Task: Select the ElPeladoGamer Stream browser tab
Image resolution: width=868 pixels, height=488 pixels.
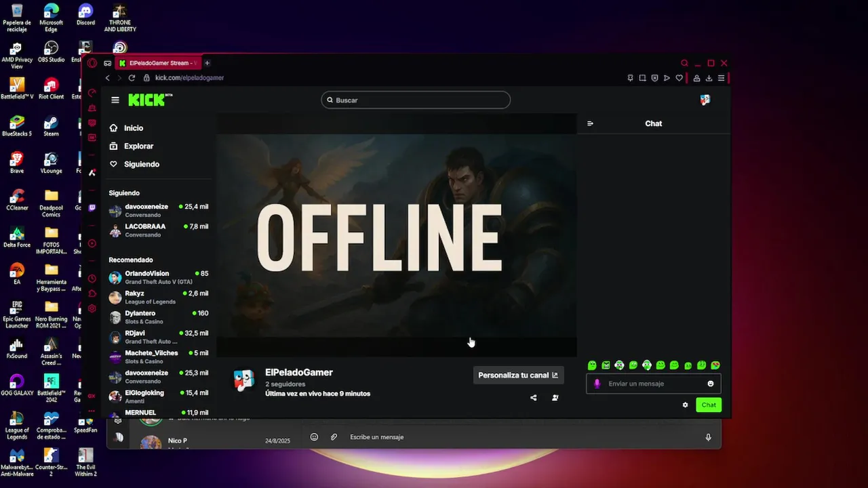Action: pyautogui.click(x=159, y=63)
